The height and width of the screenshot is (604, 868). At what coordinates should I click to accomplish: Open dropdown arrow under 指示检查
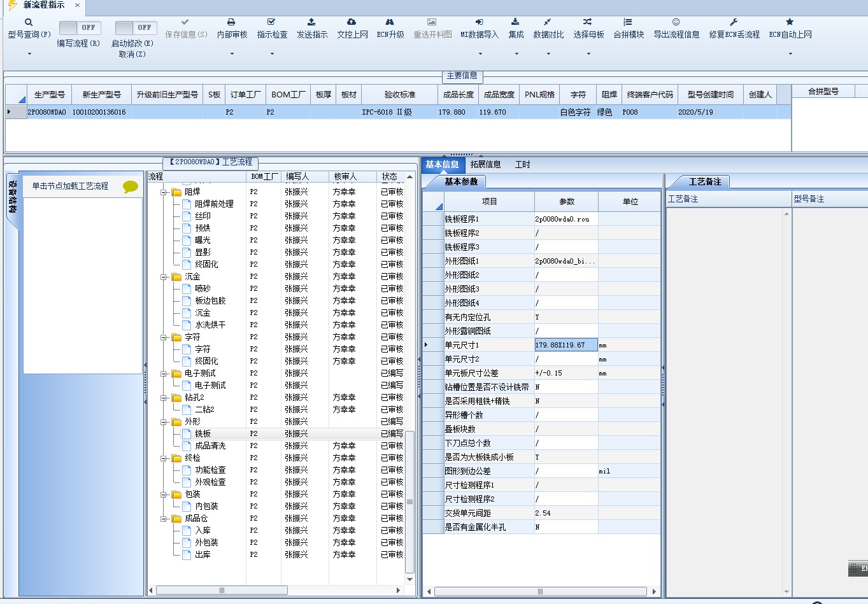272,54
